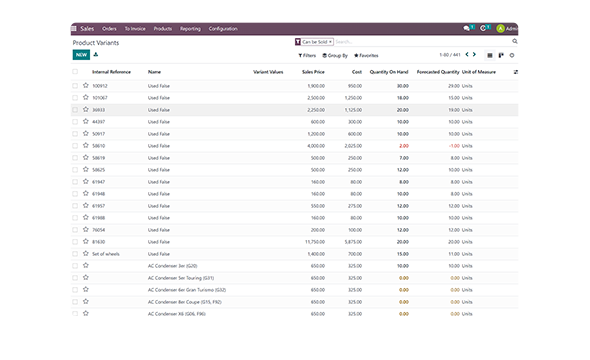Open record with reference 61988
This screenshot has width=590, height=360.
pyautogui.click(x=99, y=218)
